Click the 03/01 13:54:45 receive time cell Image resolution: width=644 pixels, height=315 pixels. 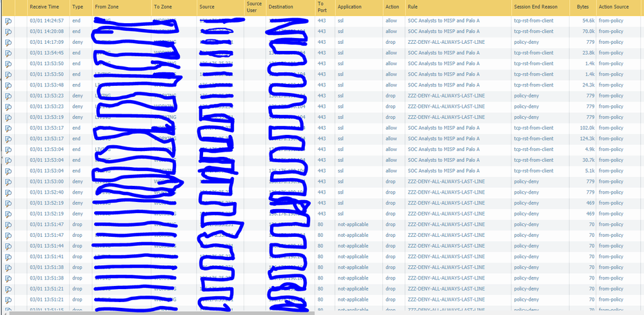(x=46, y=53)
